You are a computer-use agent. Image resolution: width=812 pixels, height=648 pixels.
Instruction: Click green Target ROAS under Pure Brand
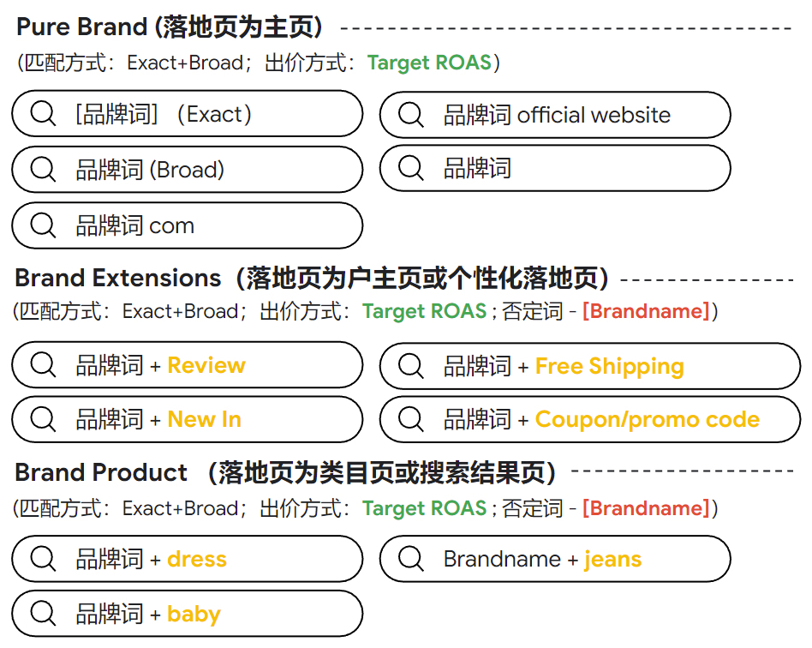(x=429, y=63)
